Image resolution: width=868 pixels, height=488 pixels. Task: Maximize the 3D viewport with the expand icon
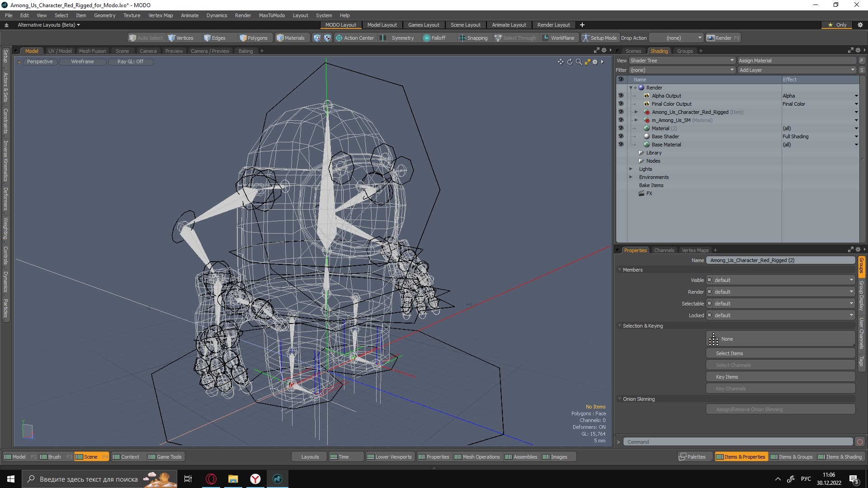(587, 62)
